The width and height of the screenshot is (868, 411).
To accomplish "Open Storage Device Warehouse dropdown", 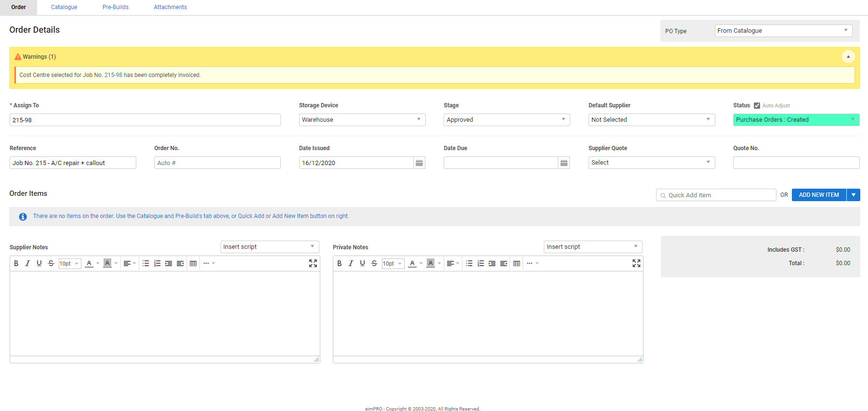I will (x=362, y=120).
